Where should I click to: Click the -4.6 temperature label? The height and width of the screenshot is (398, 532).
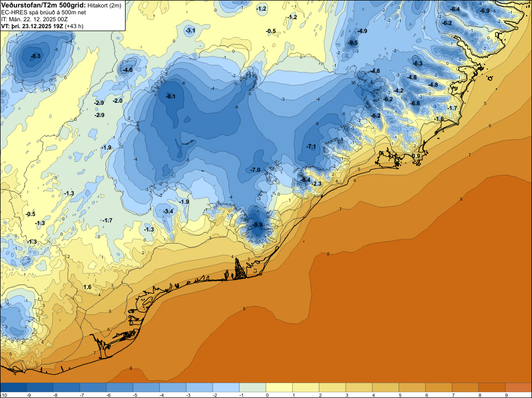(x=128, y=70)
